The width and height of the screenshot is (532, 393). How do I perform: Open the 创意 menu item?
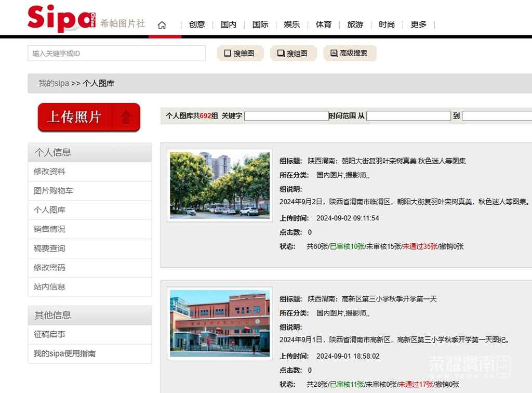197,24
